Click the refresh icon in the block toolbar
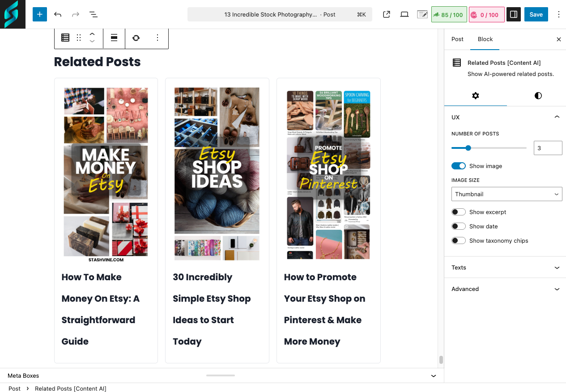Image resolution: width=566 pixels, height=392 pixels. point(136,38)
